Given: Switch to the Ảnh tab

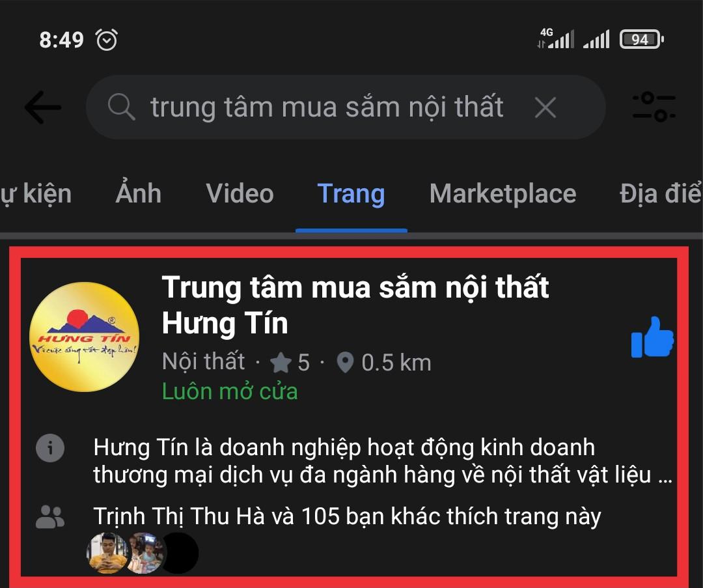Looking at the screenshot, I should [x=138, y=193].
